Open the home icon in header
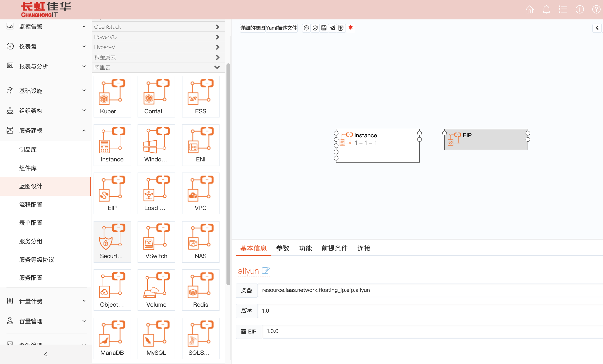 (530, 9)
